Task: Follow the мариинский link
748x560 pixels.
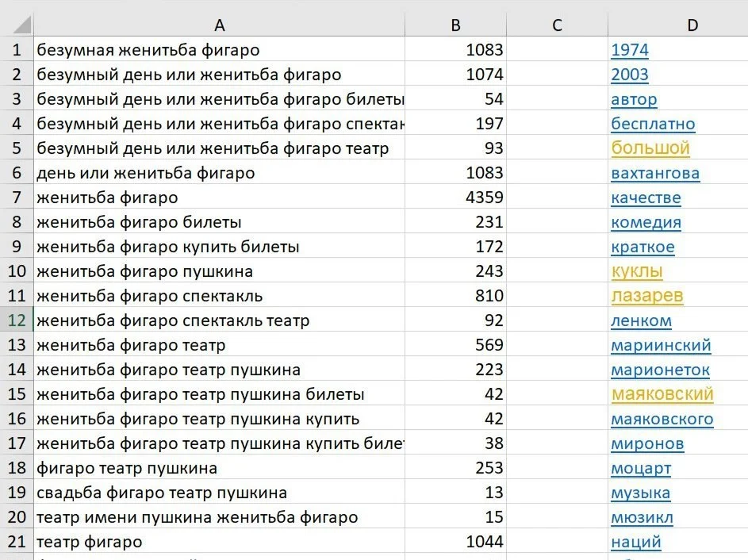Action: [x=661, y=345]
